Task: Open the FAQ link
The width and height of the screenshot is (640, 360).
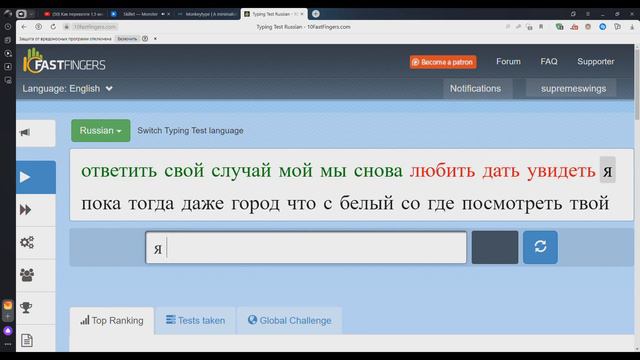Action: pos(549,62)
